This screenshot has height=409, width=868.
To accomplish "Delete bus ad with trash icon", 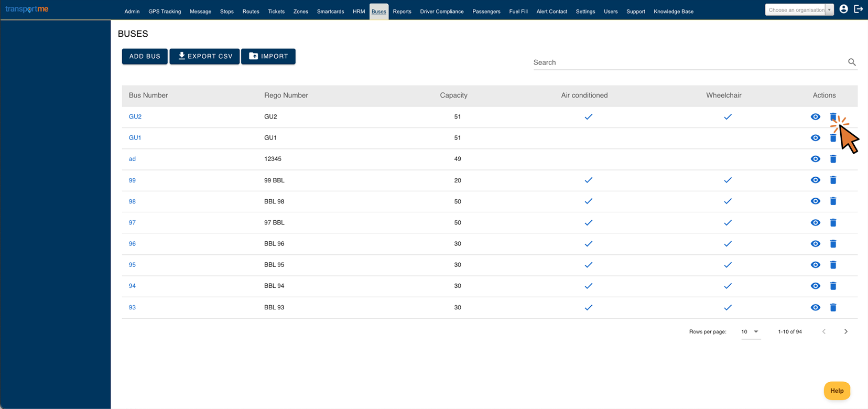I will (x=833, y=159).
